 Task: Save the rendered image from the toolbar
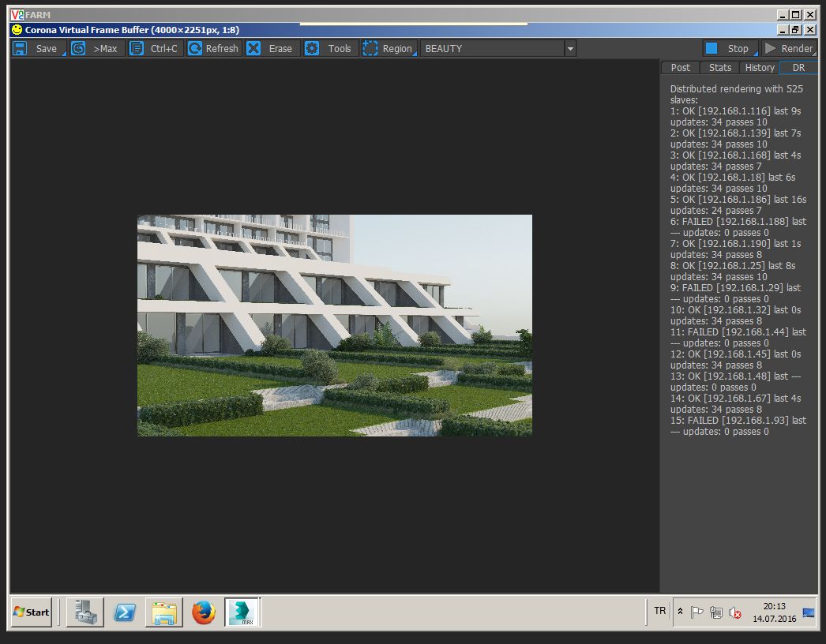click(x=38, y=48)
